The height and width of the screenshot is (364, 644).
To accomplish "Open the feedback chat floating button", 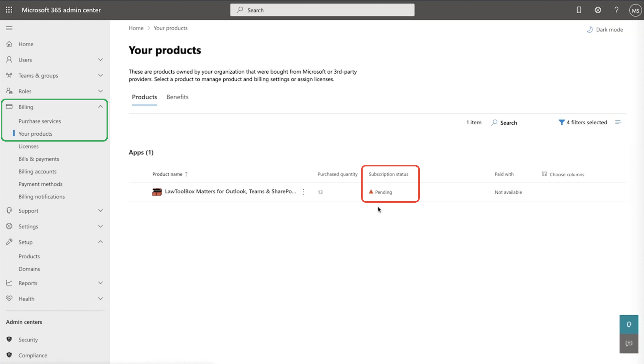I will pyautogui.click(x=629, y=343).
